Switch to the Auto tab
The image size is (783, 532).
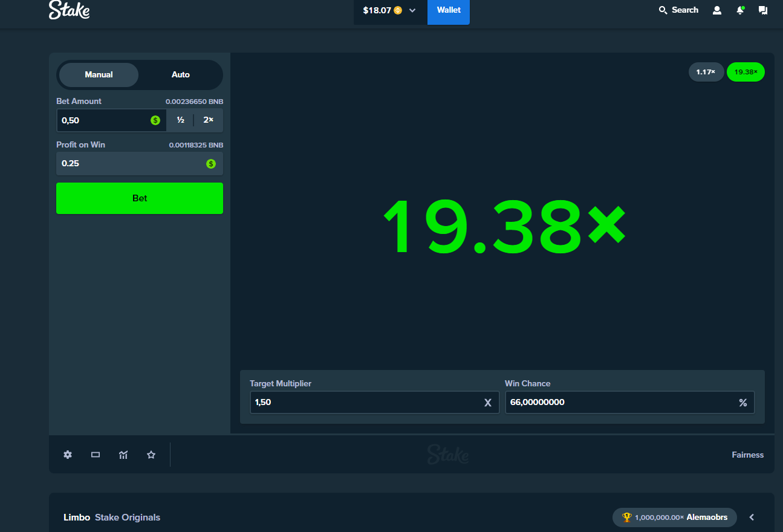point(181,75)
